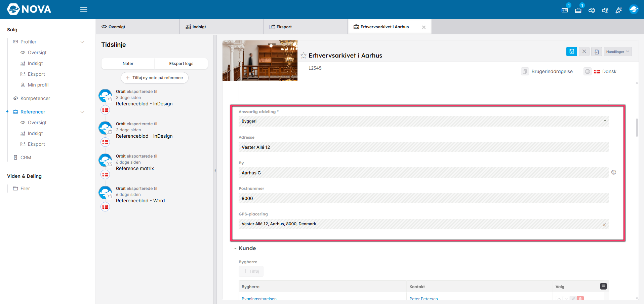644x304 pixels.
Task: Save the reference with the floppy disk icon
Action: point(571,52)
